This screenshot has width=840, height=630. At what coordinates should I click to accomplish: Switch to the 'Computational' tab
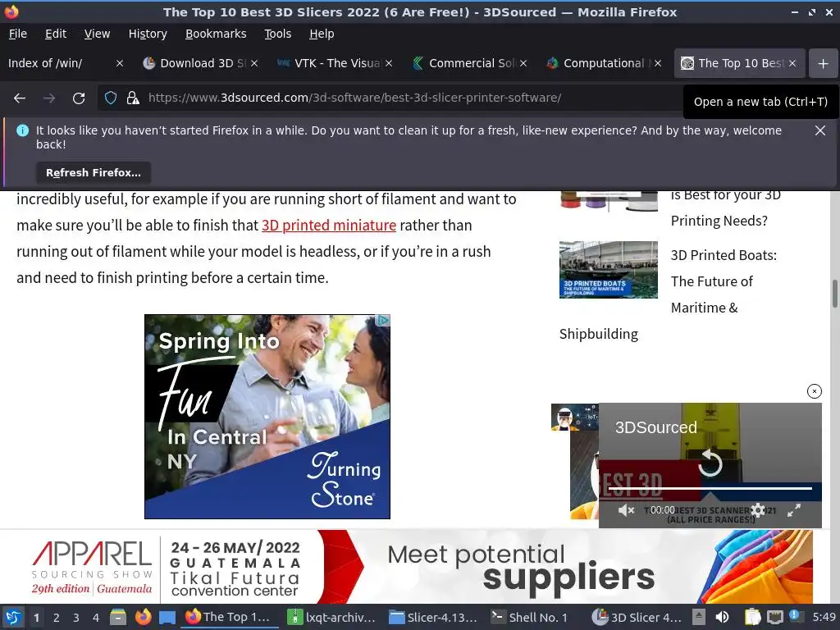coord(598,63)
